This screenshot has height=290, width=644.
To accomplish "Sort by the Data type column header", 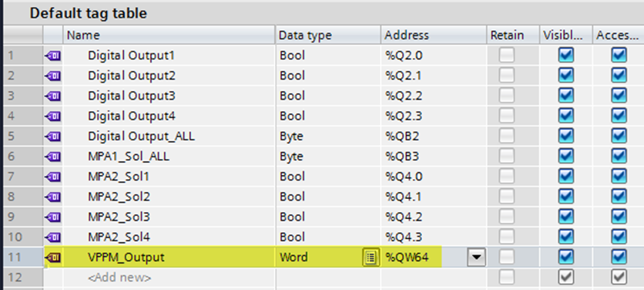I will tap(327, 35).
